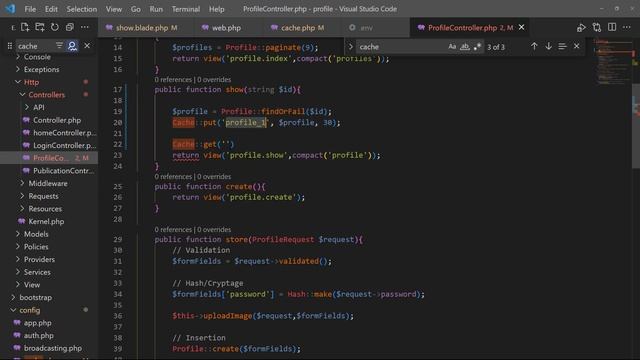The height and width of the screenshot is (360, 640).
Task: Open homeController.php from the tree
Action: click(64, 133)
